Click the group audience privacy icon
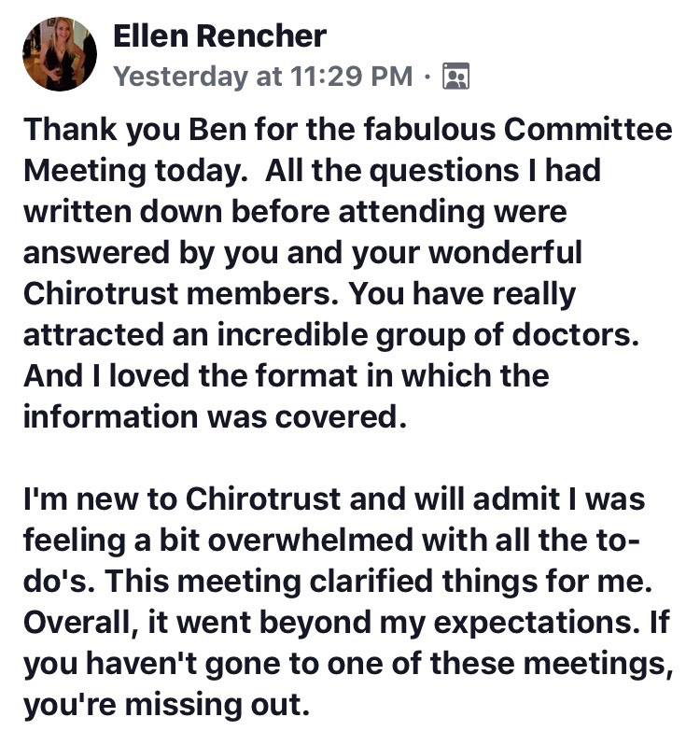 point(455,76)
